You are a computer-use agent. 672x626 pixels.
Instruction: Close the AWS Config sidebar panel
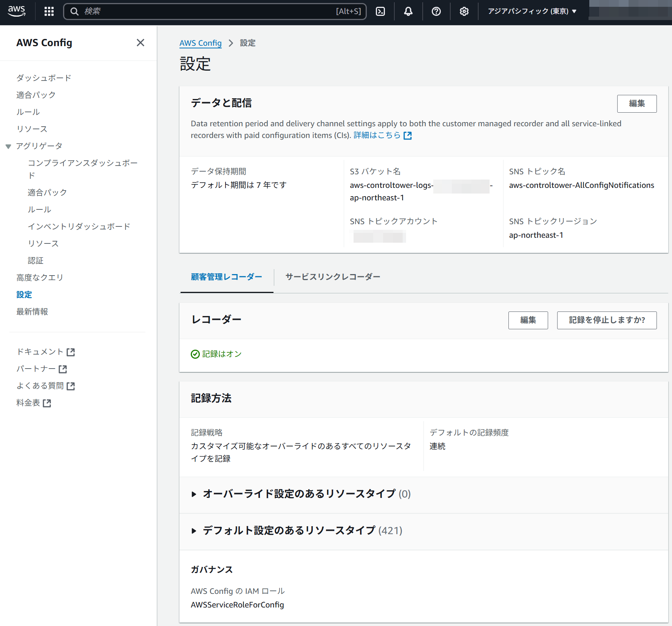141,43
